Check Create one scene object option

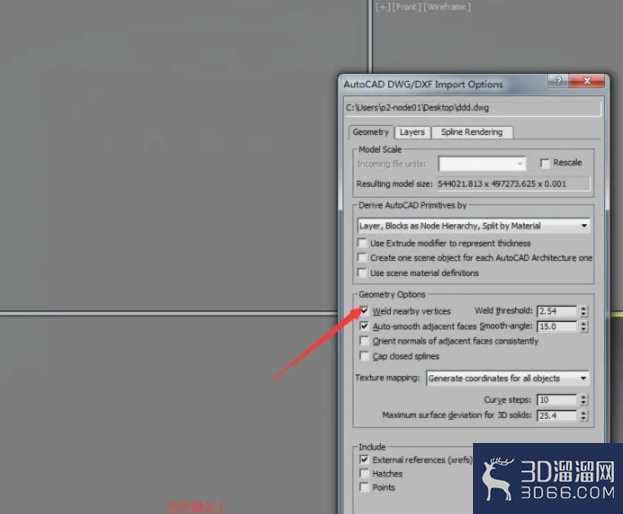[362, 257]
